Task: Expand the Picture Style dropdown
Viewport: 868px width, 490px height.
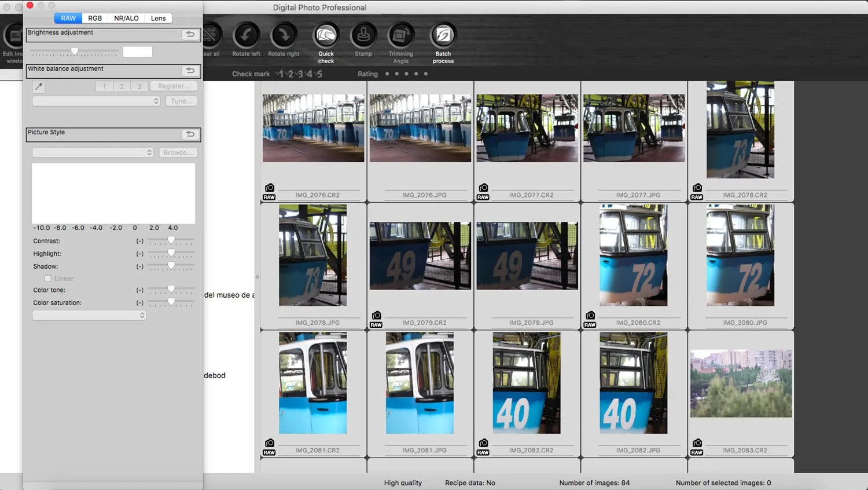Action: pyautogui.click(x=93, y=152)
